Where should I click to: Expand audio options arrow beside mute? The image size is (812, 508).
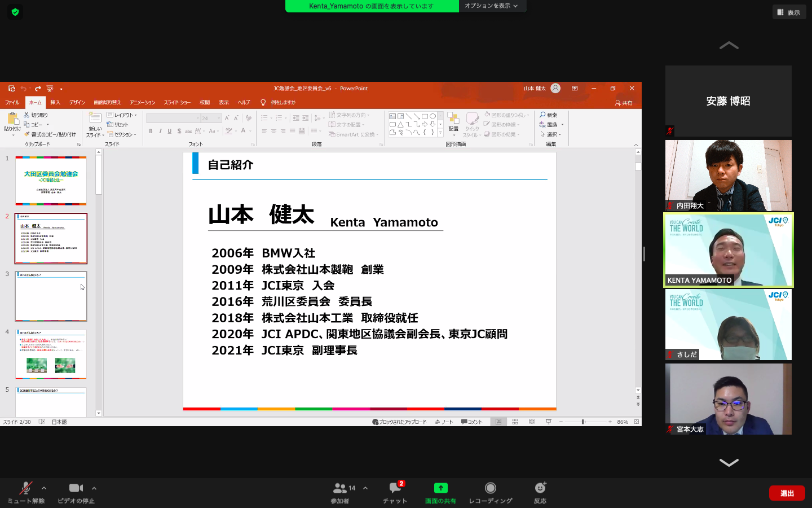tap(44, 488)
